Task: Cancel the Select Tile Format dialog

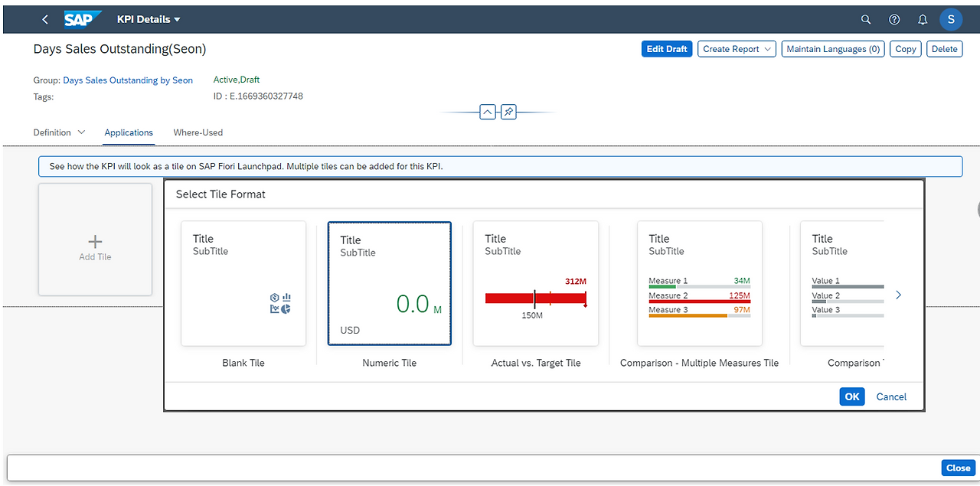Action: (x=891, y=396)
